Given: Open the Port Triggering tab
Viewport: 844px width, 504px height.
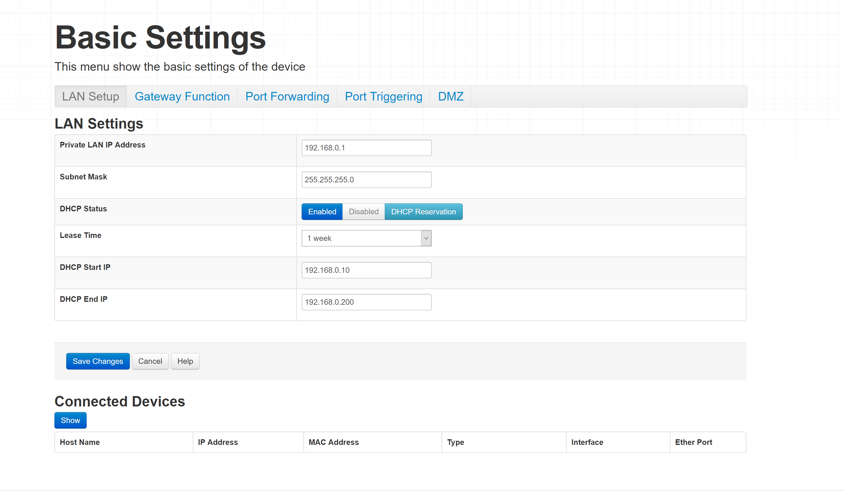Looking at the screenshot, I should (x=383, y=96).
